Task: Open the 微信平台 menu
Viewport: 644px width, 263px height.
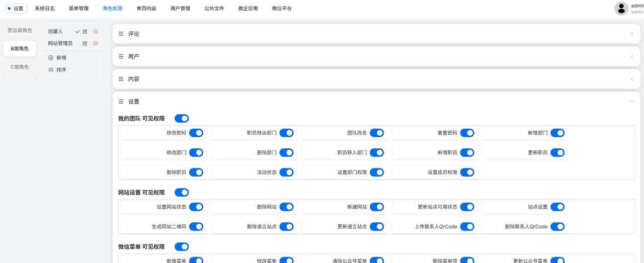Action: point(281,9)
